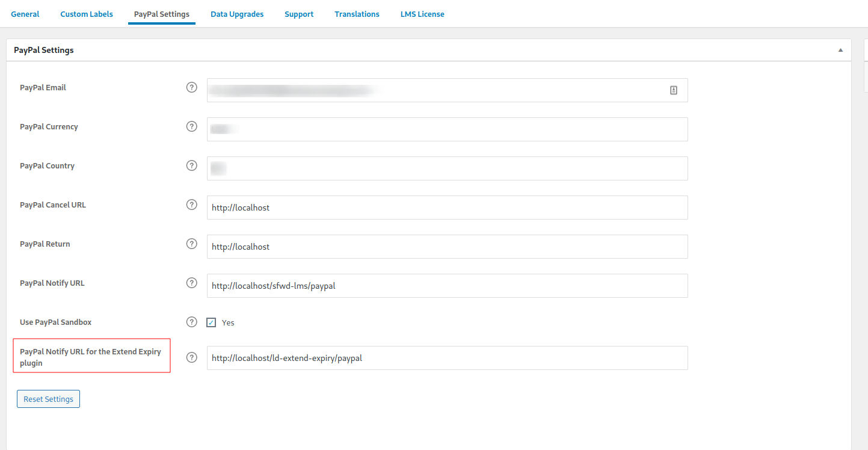Screen dimensions: 868x450
Task: Show help for PayPal Notify URL
Action: click(x=192, y=283)
